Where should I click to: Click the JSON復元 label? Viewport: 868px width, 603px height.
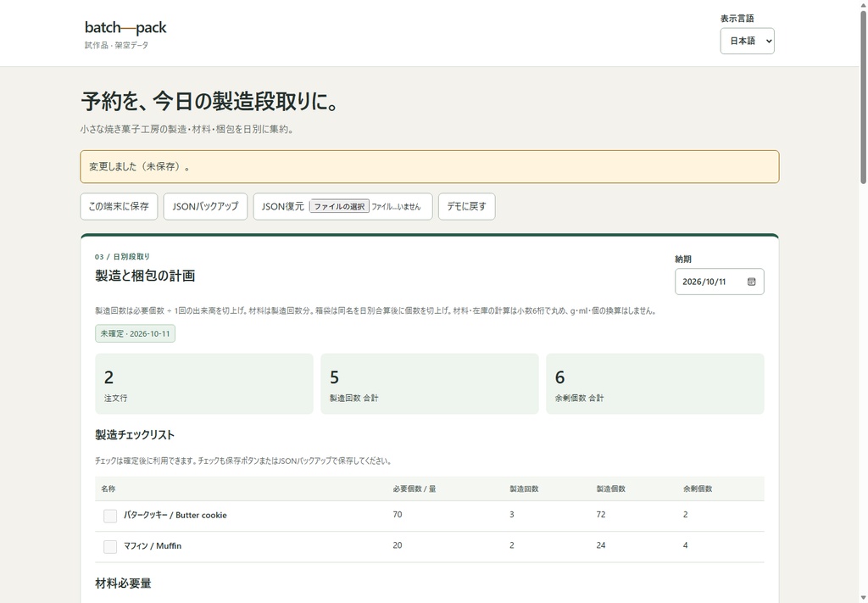[283, 207]
